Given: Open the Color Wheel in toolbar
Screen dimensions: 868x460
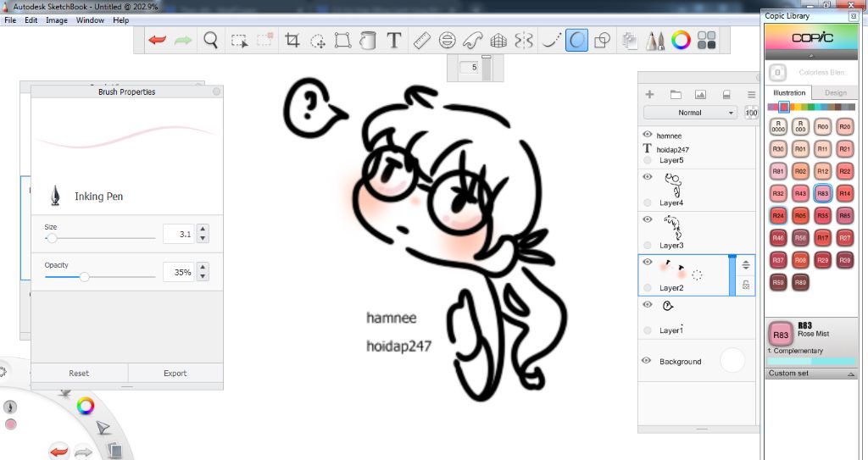Looking at the screenshot, I should pyautogui.click(x=681, y=40).
